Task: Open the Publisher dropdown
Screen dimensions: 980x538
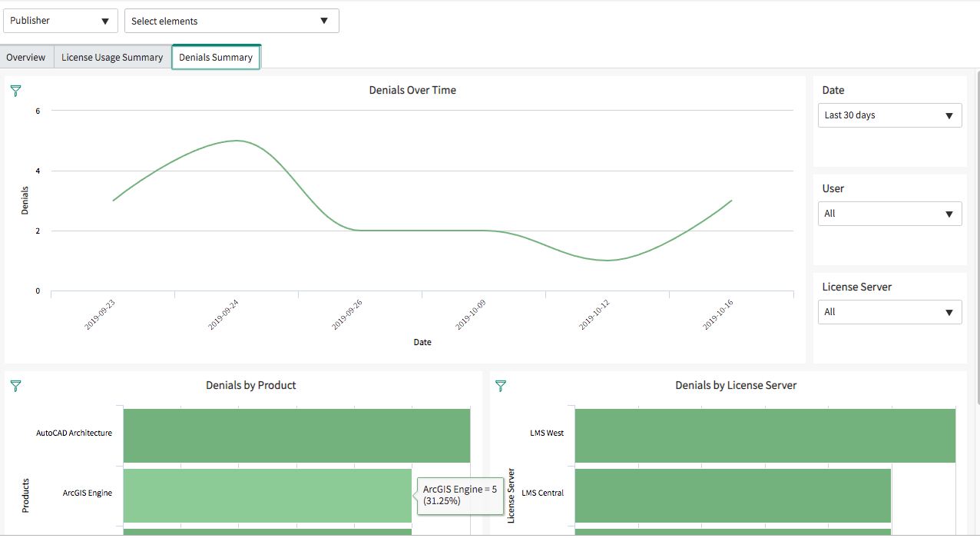Action: (x=61, y=21)
